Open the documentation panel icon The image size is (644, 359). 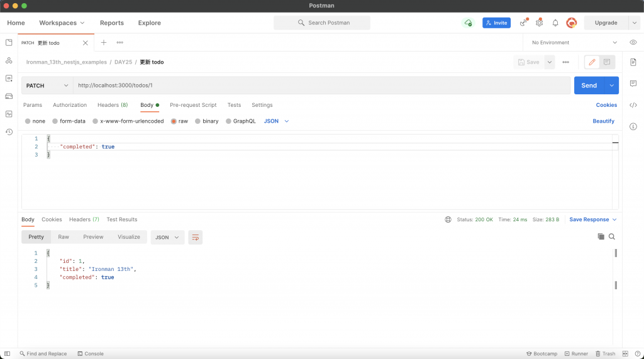[633, 62]
